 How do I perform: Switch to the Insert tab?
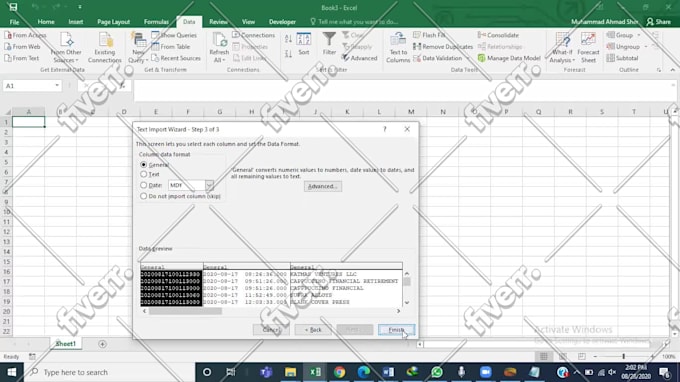click(x=75, y=22)
